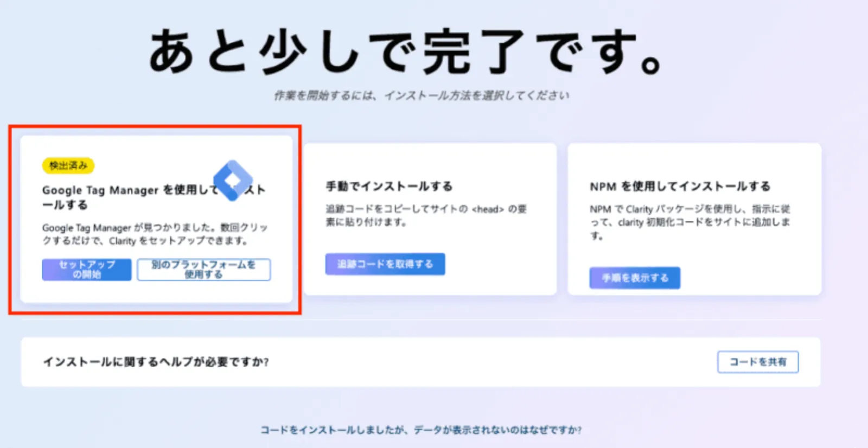The height and width of the screenshot is (448, 868).
Task: Click the 追跡コードを取得する button
Action: click(385, 264)
